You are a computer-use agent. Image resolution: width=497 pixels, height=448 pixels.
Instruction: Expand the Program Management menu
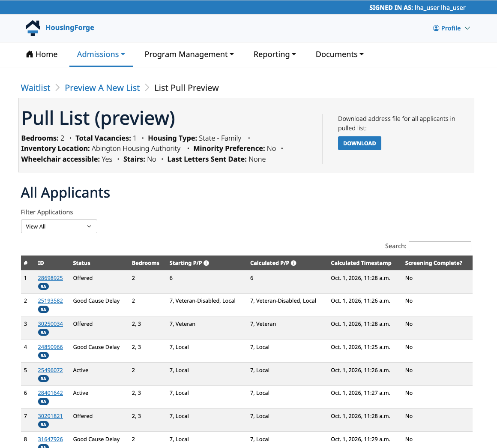[x=189, y=54]
